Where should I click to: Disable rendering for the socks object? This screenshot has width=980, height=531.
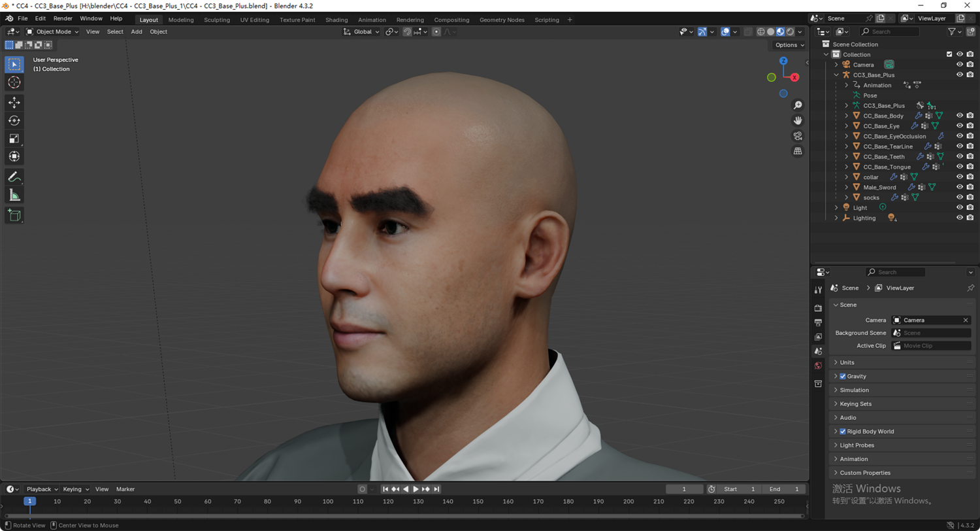pos(970,197)
